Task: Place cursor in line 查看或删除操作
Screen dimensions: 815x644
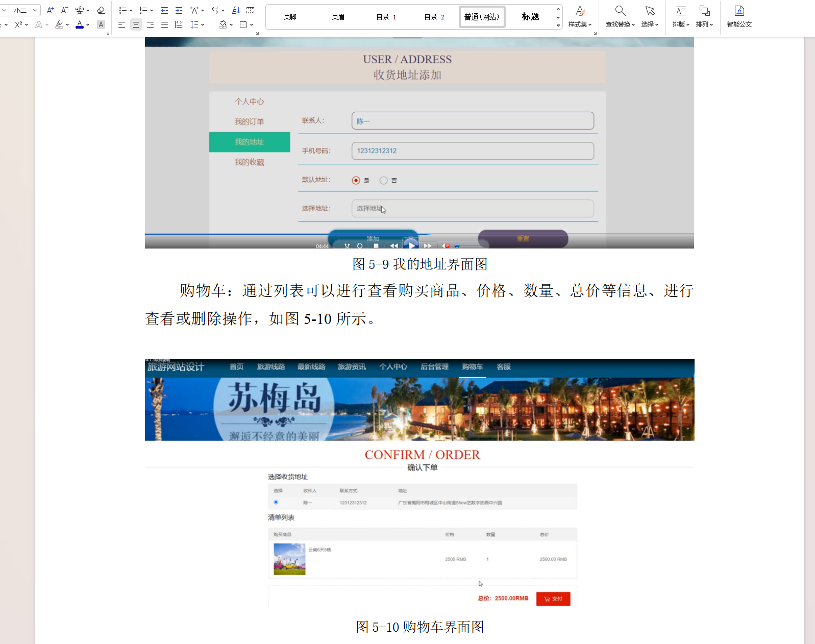Action: click(262, 319)
